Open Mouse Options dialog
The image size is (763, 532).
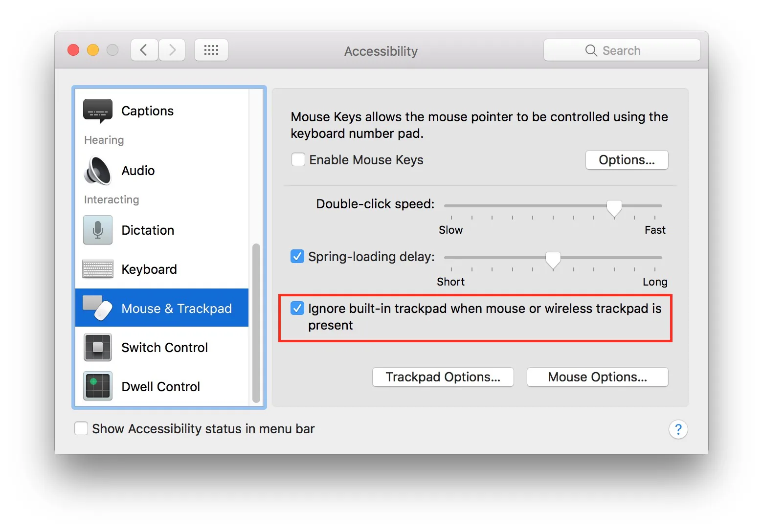pyautogui.click(x=597, y=377)
